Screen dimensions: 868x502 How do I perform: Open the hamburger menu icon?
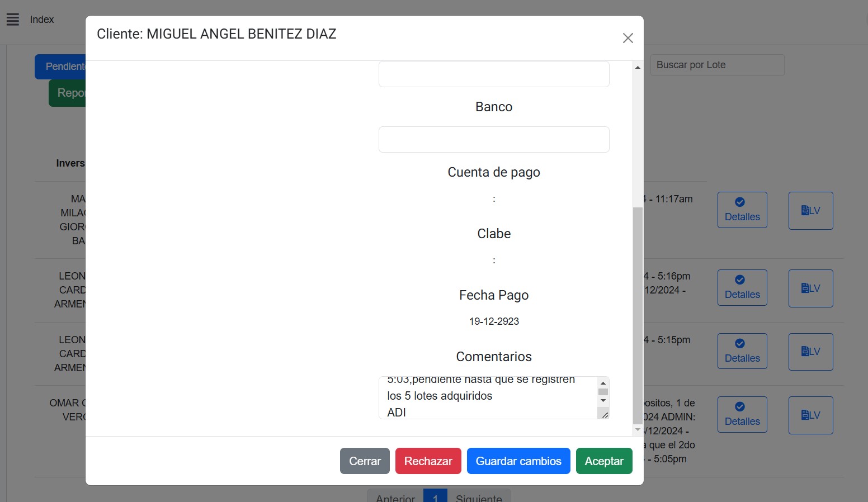pyautogui.click(x=13, y=20)
